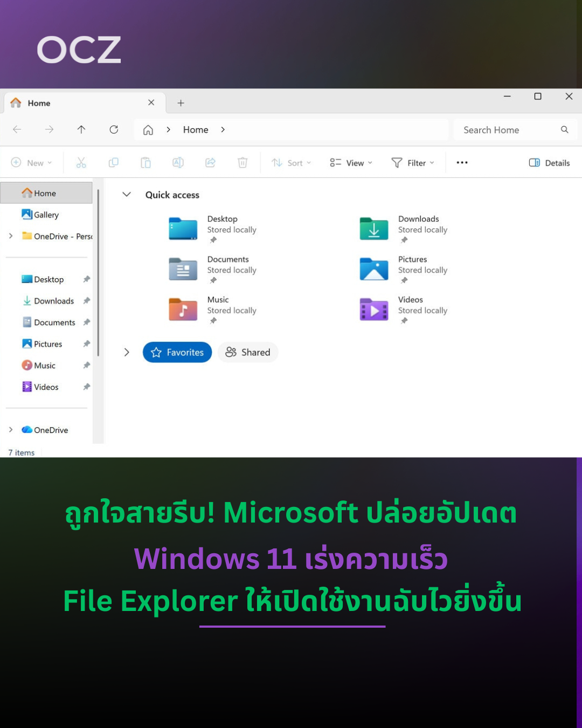Click the home icon in address bar
This screenshot has width=582, height=728.
coord(148,130)
